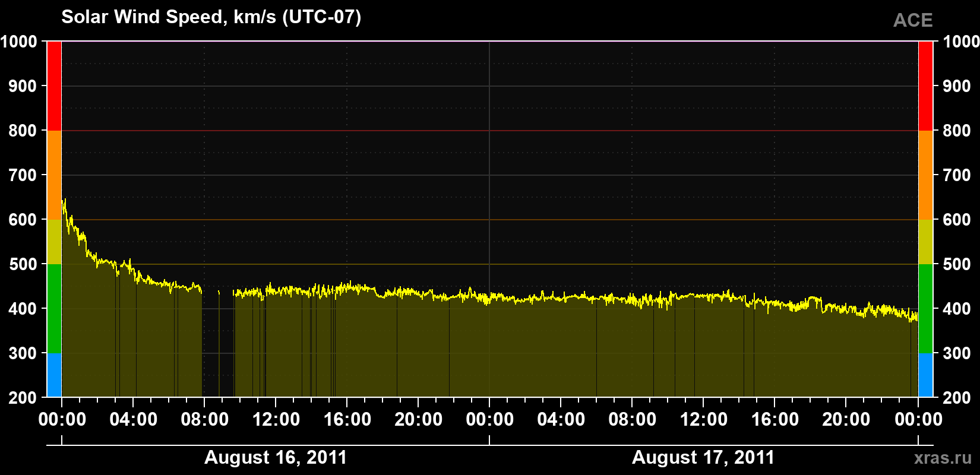Click the first 12:00 time axis label

tap(276, 419)
